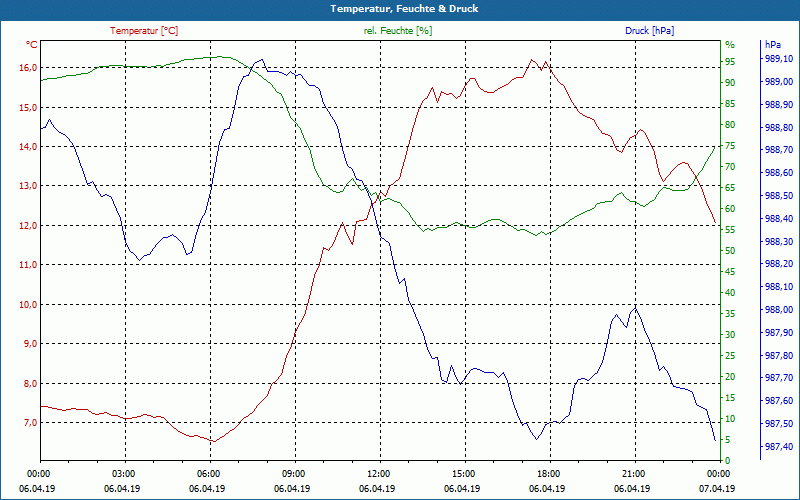Click the 09:00 time axis label
Screen dimensions: 800x500
click(x=293, y=473)
